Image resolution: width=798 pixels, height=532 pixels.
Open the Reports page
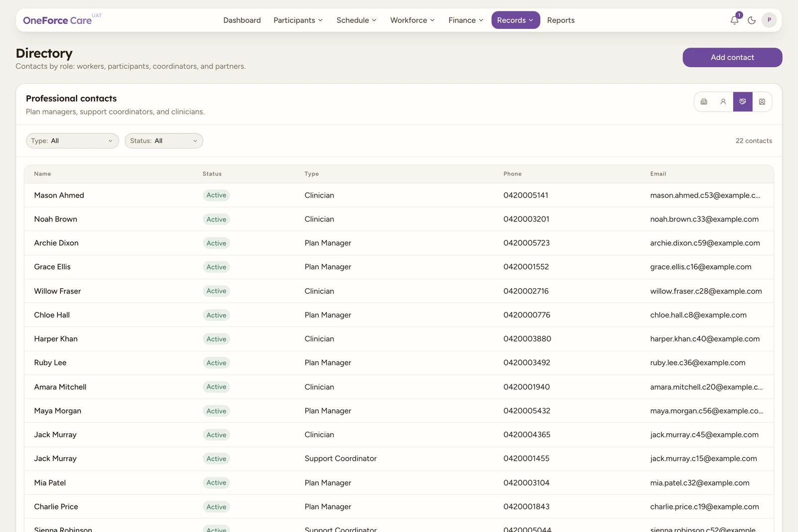coord(561,20)
